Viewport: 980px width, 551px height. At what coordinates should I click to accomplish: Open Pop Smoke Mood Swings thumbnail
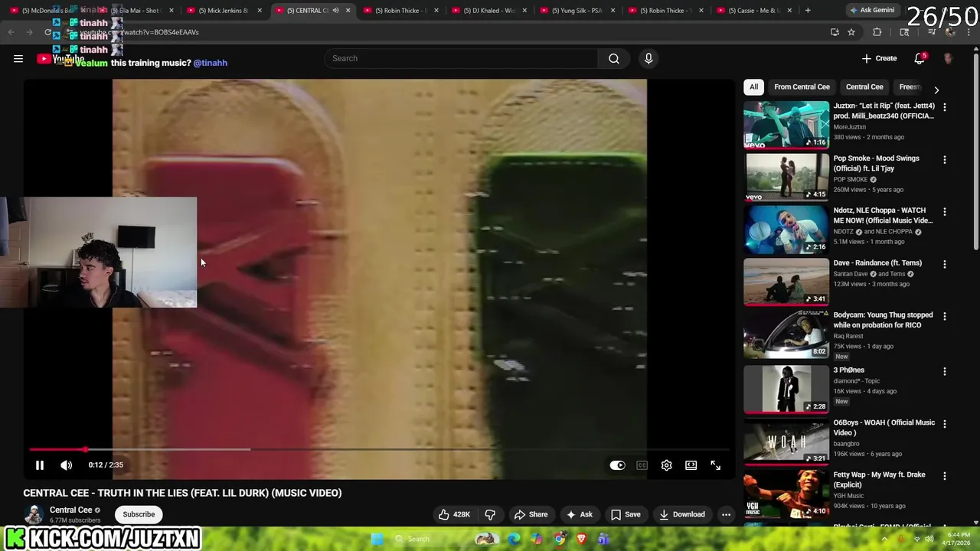click(786, 177)
